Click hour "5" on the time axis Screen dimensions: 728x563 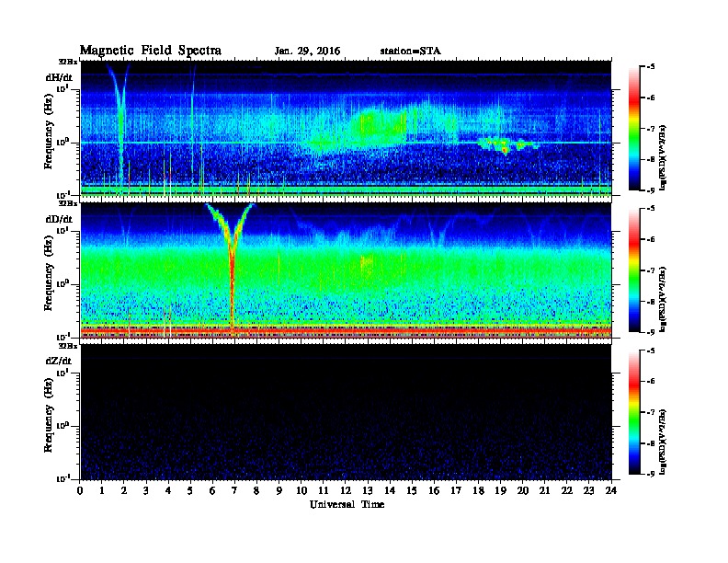(190, 490)
